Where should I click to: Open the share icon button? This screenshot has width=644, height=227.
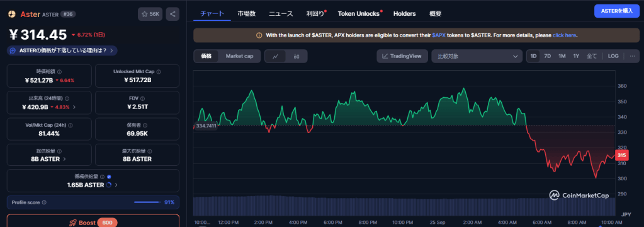coord(172,14)
